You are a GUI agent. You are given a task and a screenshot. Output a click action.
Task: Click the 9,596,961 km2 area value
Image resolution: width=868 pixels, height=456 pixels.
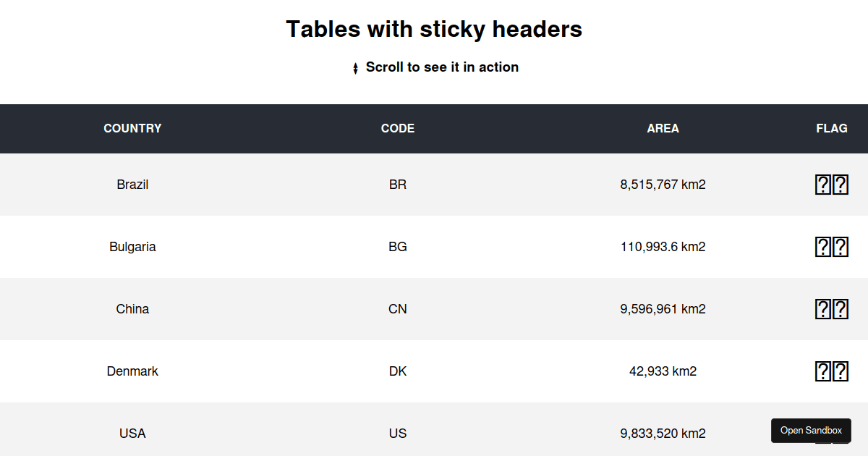(x=663, y=309)
